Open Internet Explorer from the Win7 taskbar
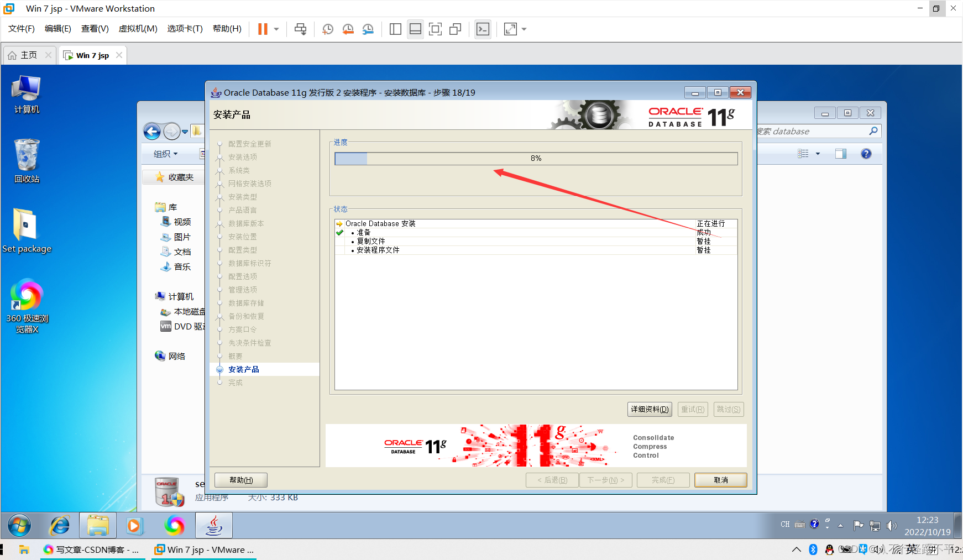The height and width of the screenshot is (560, 963). [60, 525]
